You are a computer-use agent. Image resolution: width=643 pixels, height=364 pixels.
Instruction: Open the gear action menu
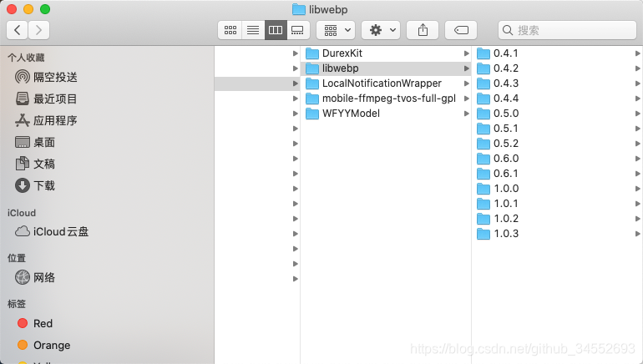381,30
